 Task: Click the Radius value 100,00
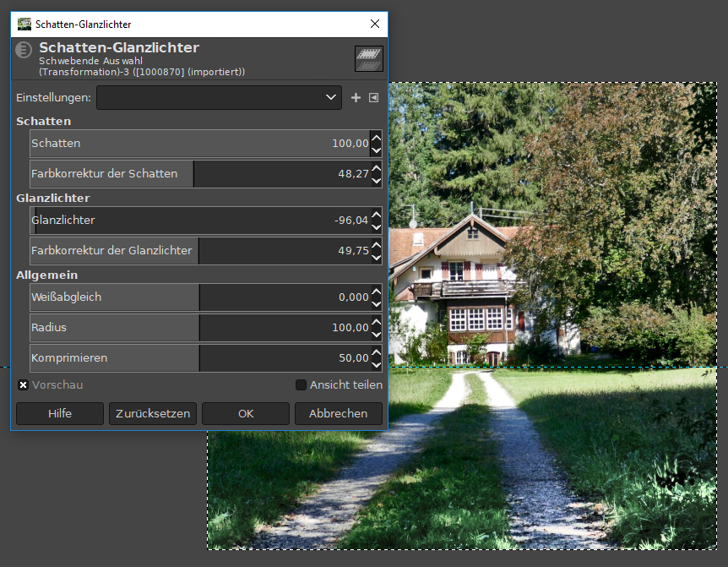tap(350, 327)
